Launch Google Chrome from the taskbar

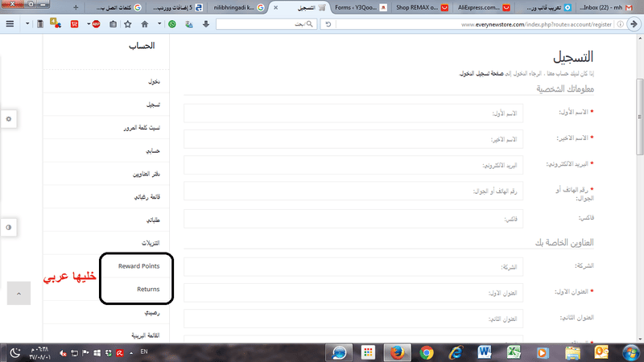coord(427,352)
